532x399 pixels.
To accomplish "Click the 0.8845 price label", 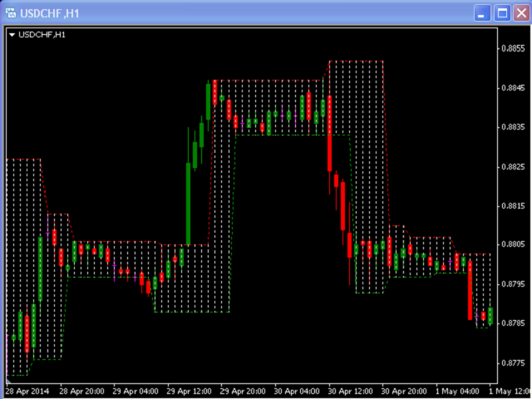I will 513,88.
